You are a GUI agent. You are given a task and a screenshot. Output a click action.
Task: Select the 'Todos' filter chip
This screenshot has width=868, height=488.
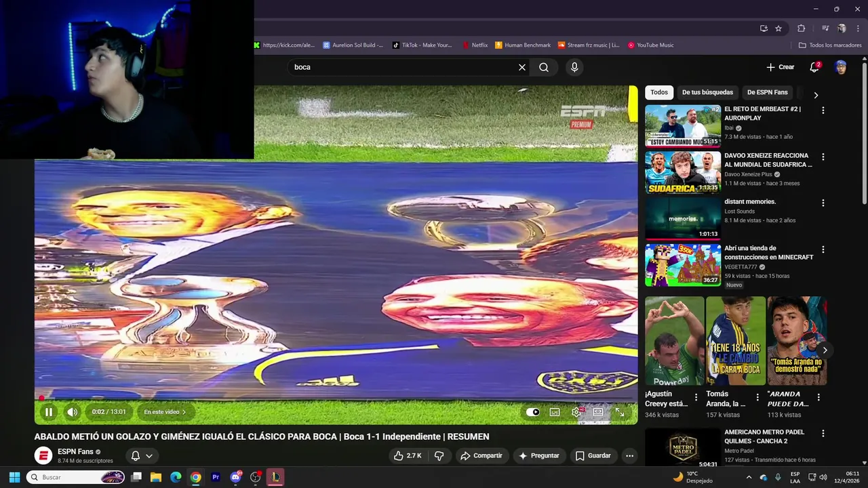pyautogui.click(x=659, y=92)
